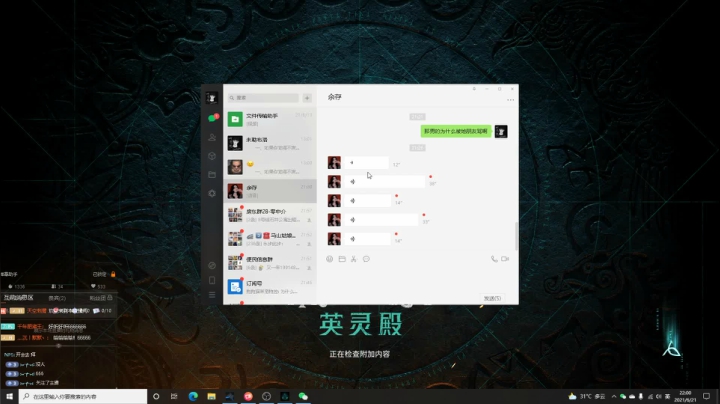Play the 12-second voice message

pos(366,163)
